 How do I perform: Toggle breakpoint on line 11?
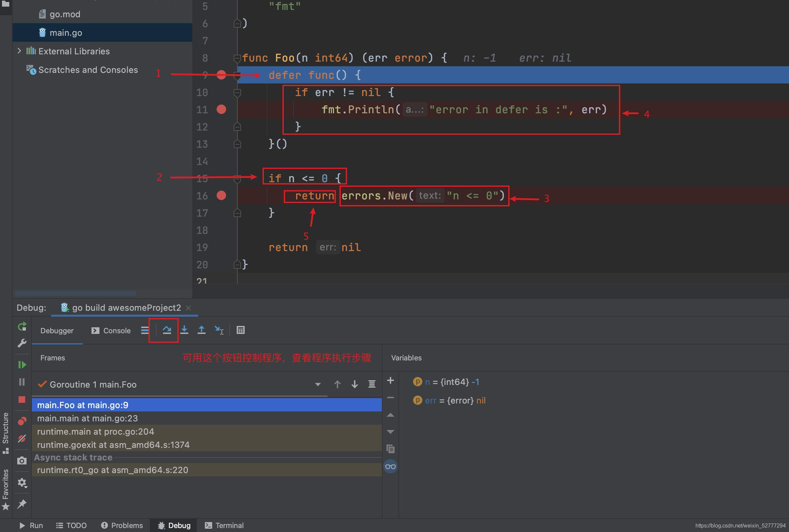coord(221,109)
